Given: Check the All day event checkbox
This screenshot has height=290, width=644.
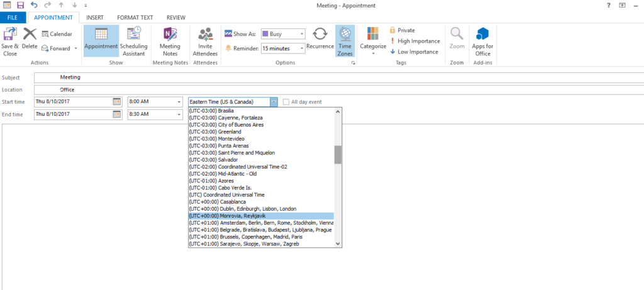Looking at the screenshot, I should point(287,102).
